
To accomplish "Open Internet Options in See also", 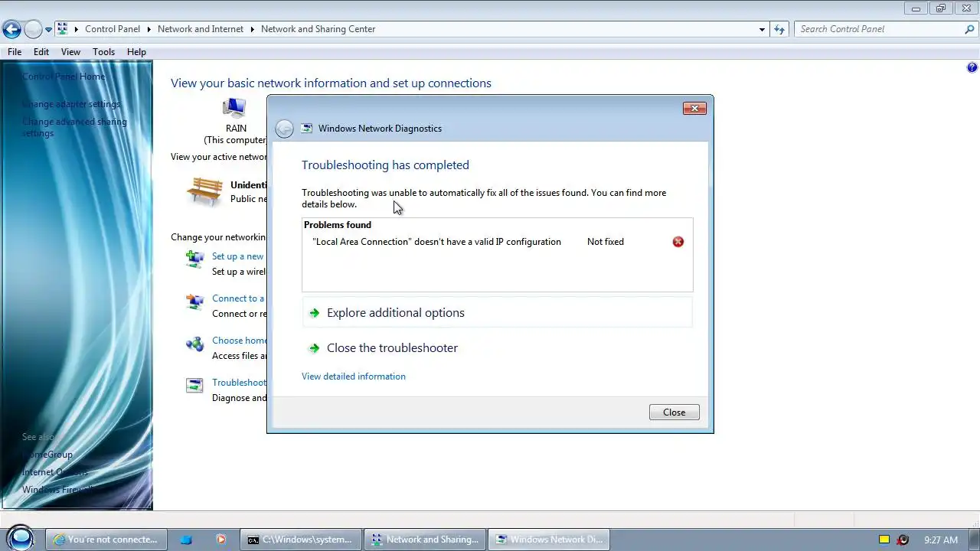I will coord(55,472).
